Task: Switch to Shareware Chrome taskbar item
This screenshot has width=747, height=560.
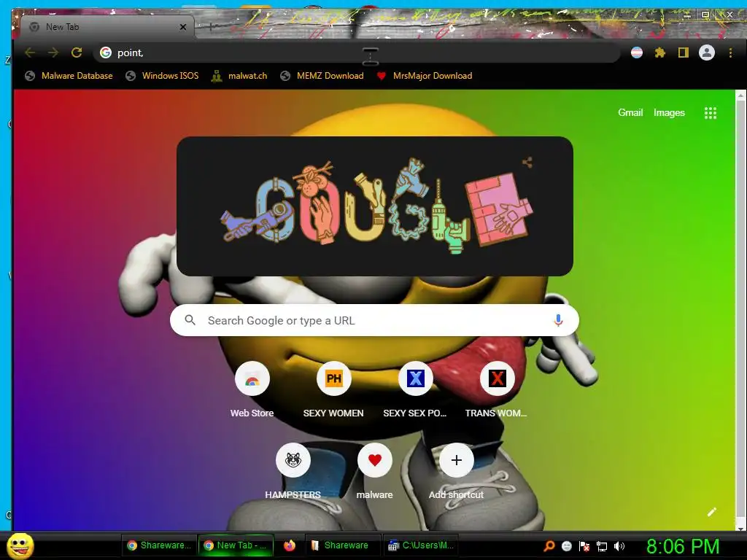Action: 158,545
